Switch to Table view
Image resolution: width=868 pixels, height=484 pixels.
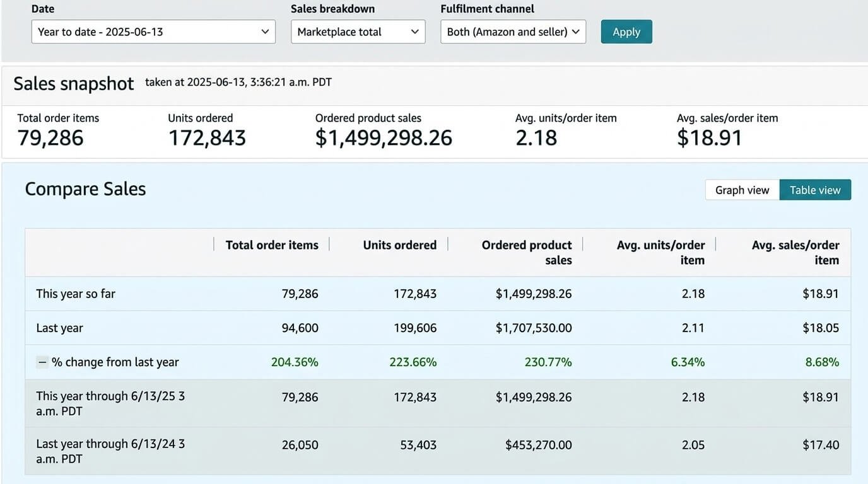(x=815, y=190)
